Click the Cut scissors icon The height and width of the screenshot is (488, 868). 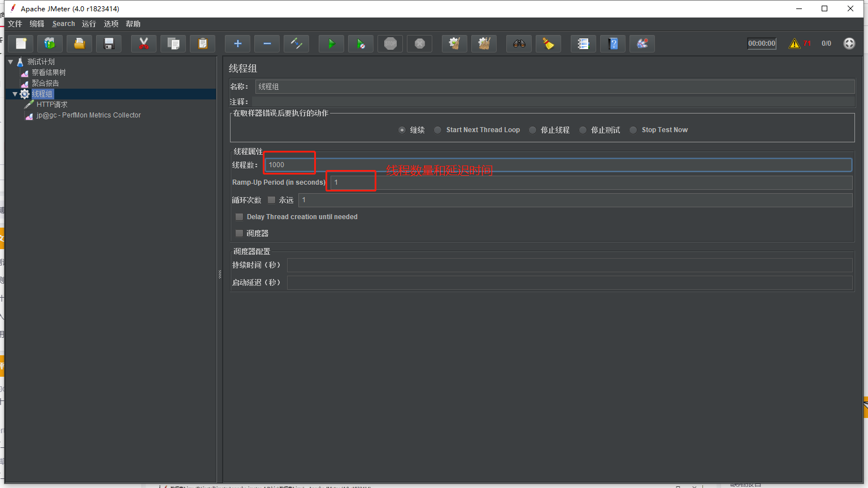pyautogui.click(x=144, y=43)
